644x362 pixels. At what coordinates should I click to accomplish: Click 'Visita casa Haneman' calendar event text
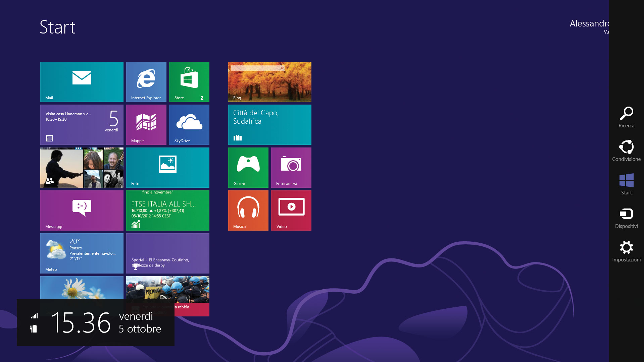(x=68, y=114)
